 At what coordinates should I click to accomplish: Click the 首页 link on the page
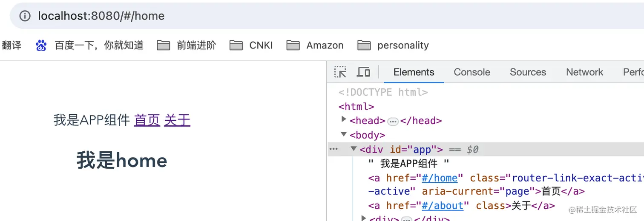[x=147, y=120]
